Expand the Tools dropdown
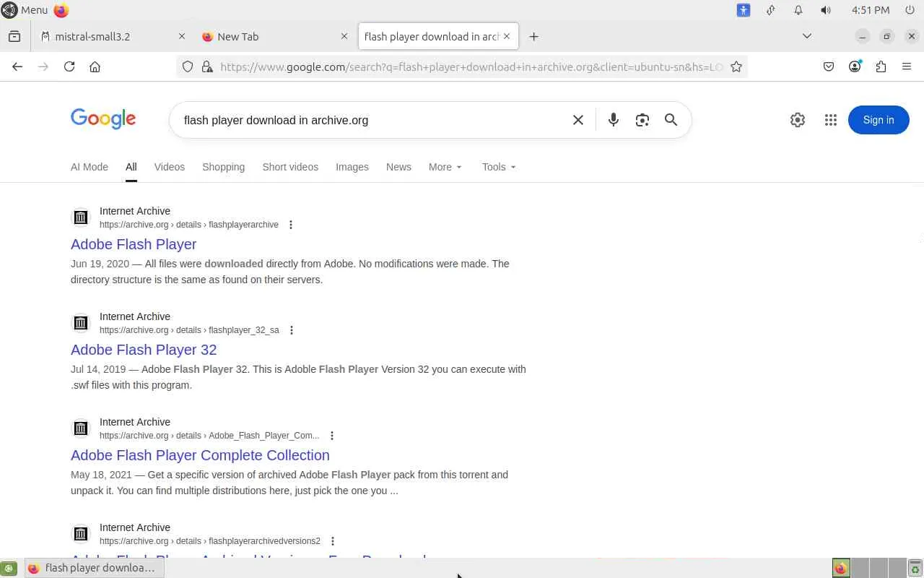The width and height of the screenshot is (924, 578). [x=499, y=167]
